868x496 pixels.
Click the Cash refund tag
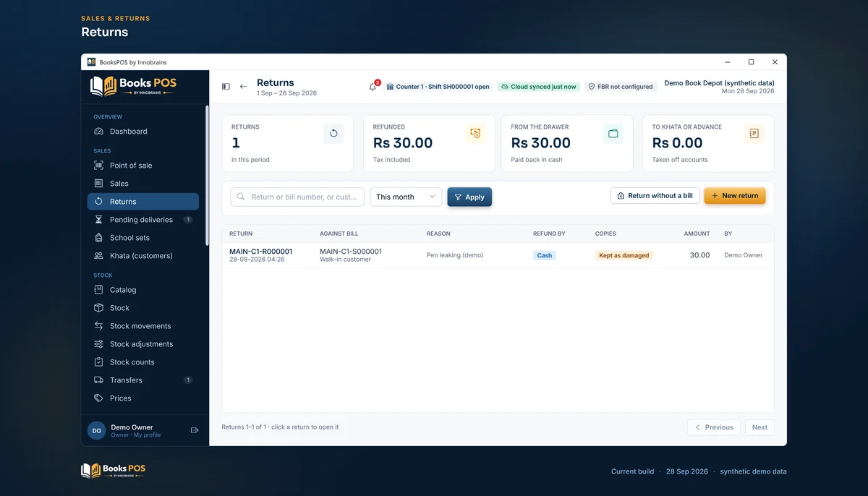(x=545, y=255)
